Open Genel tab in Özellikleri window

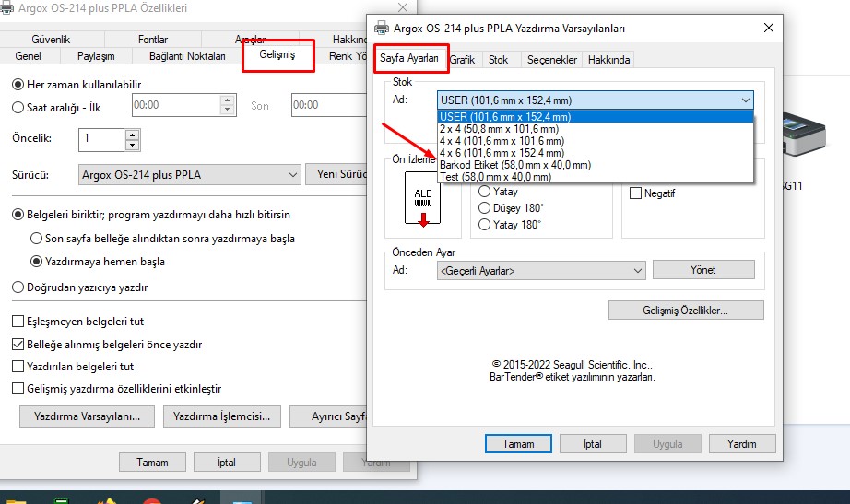pos(29,56)
